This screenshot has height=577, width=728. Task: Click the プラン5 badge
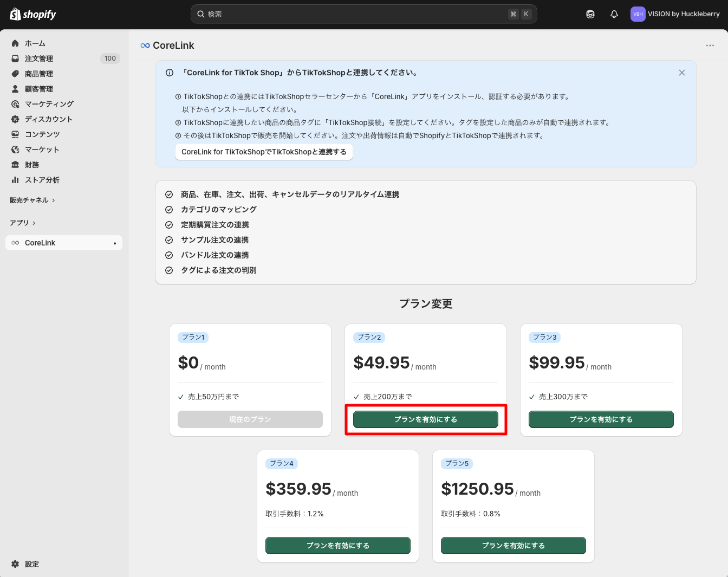coord(457,463)
